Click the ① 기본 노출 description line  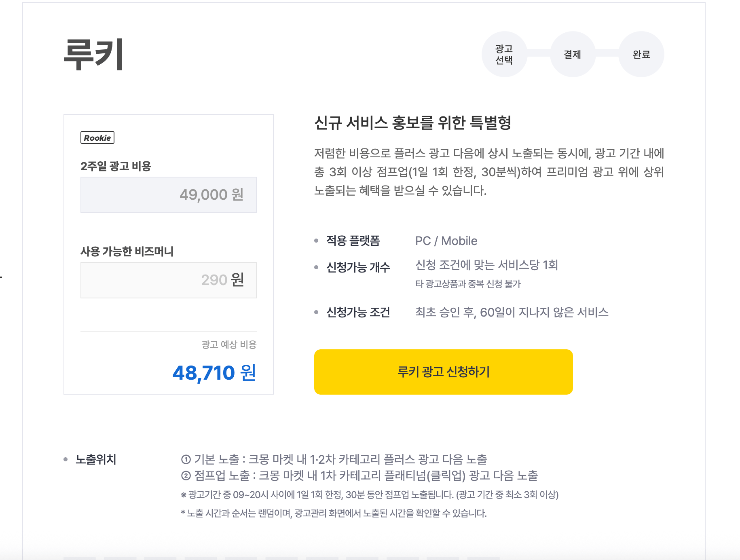tap(334, 459)
